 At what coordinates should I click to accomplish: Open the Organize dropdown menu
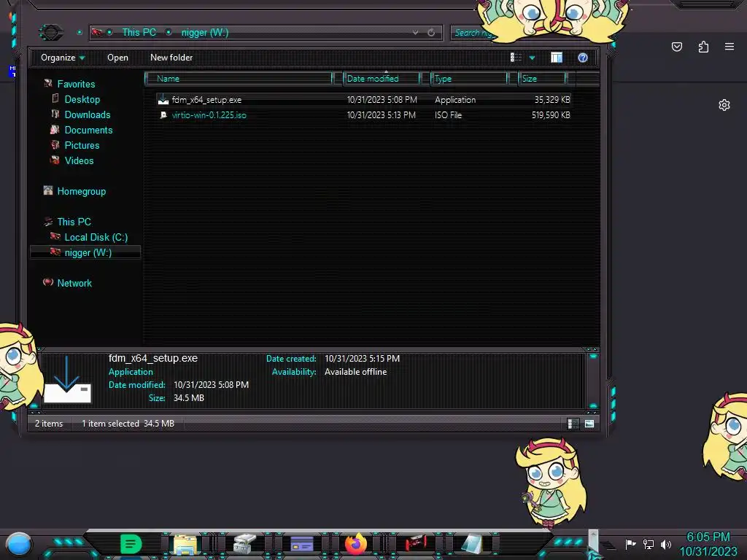(63, 58)
